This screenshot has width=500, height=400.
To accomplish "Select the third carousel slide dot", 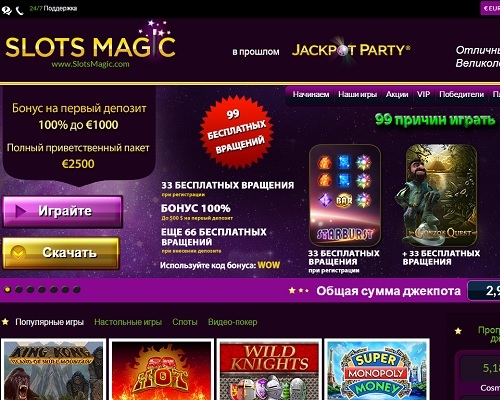I will (x=30, y=290).
